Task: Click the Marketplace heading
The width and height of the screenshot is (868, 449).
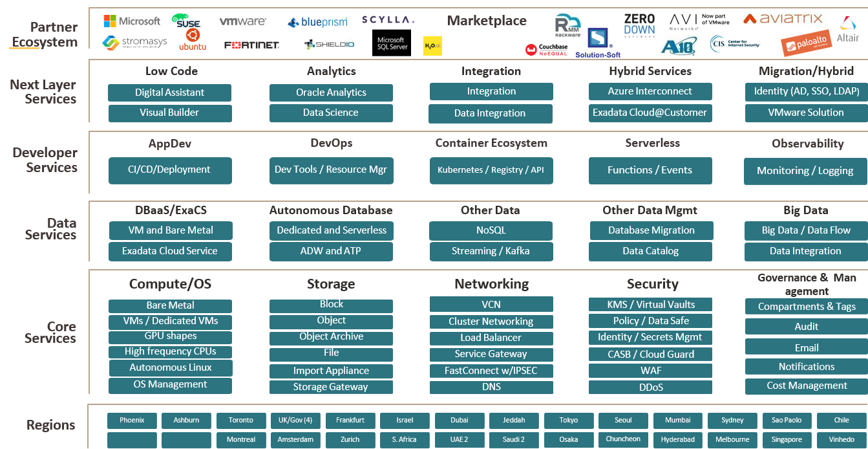Action: (x=487, y=21)
